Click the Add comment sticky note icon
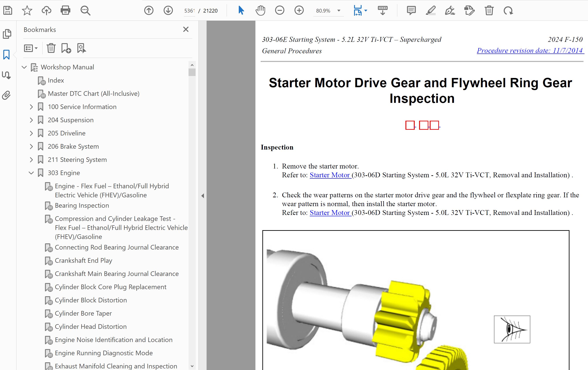The height and width of the screenshot is (370, 588). click(x=411, y=11)
